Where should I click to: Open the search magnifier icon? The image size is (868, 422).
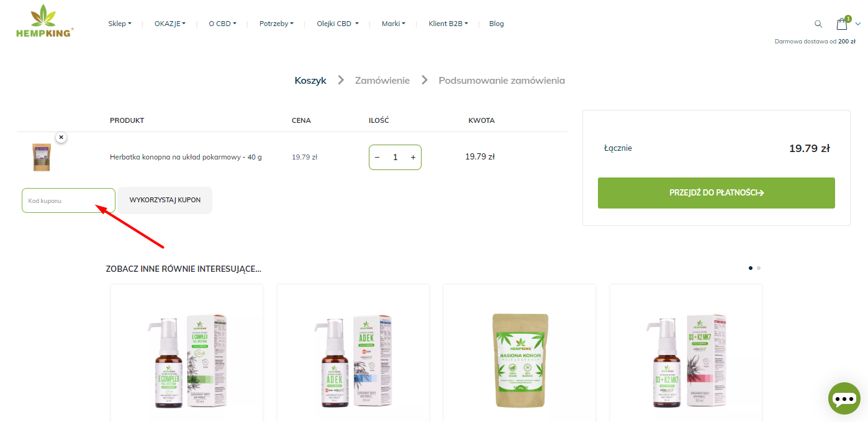coord(818,24)
